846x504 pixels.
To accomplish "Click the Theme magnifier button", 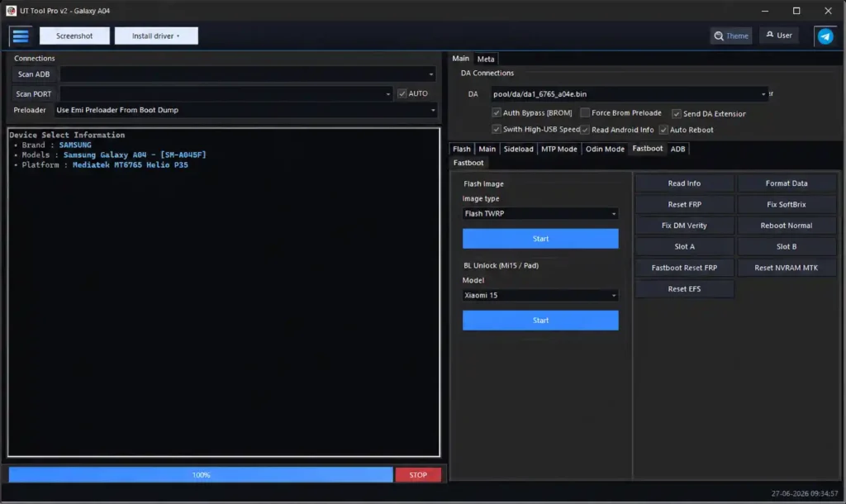I will [x=731, y=36].
